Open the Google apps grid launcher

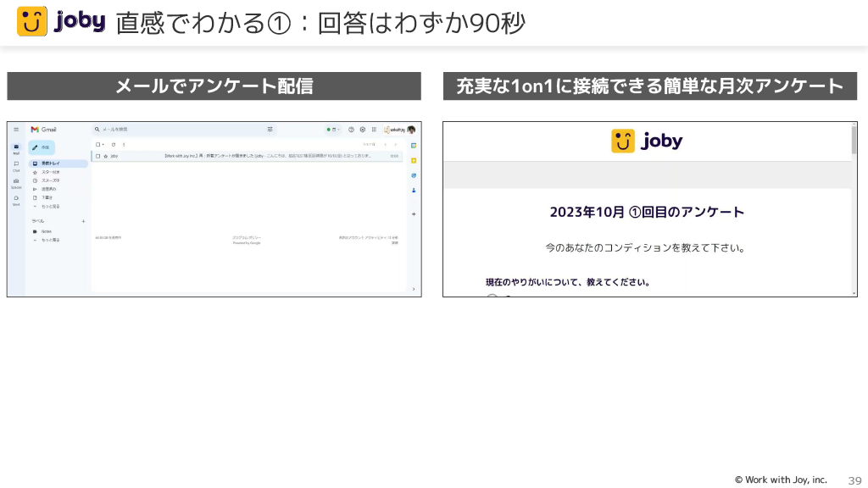[x=373, y=130]
